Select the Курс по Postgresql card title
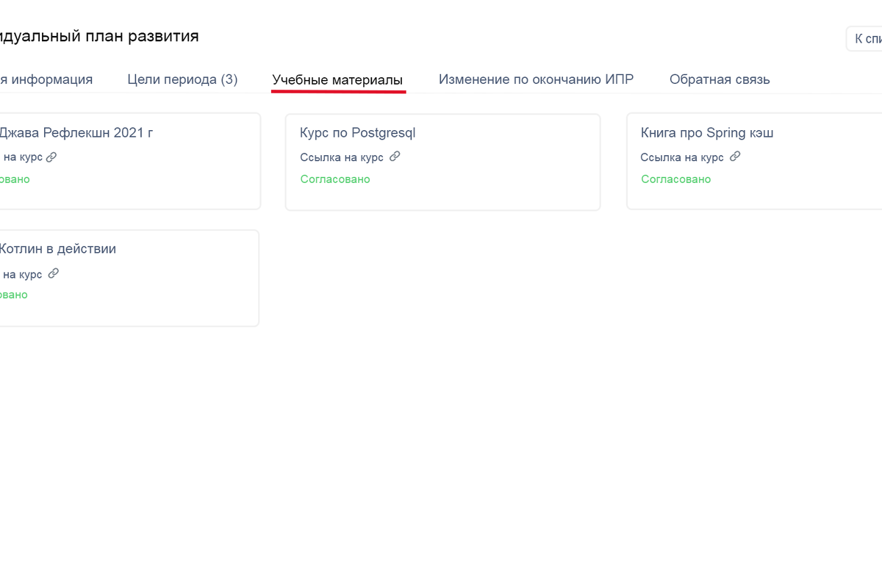 [358, 133]
